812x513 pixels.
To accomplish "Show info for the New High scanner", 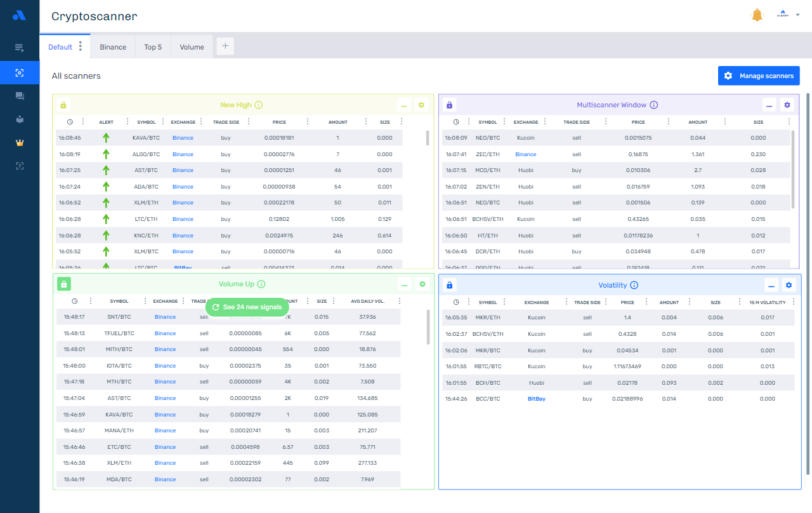I will tap(259, 105).
